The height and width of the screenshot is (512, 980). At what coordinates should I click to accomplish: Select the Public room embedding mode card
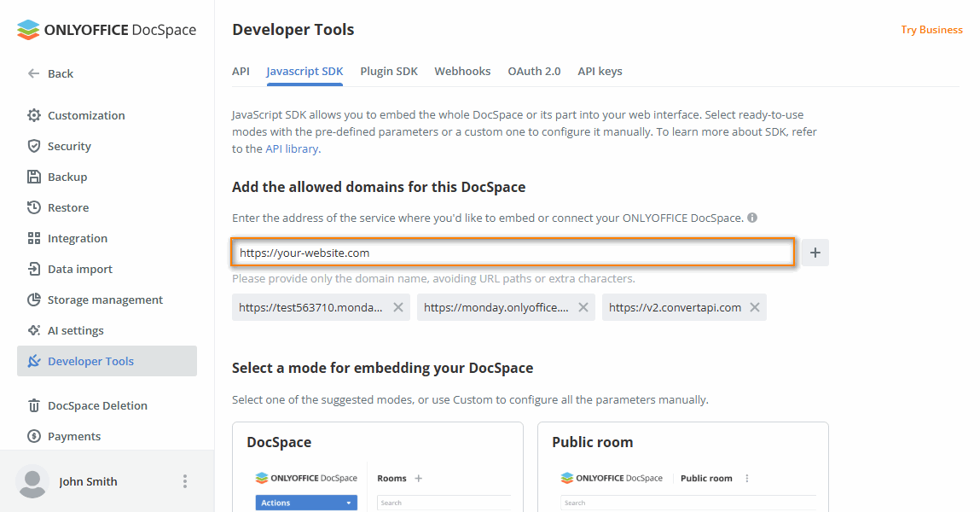(x=682, y=466)
